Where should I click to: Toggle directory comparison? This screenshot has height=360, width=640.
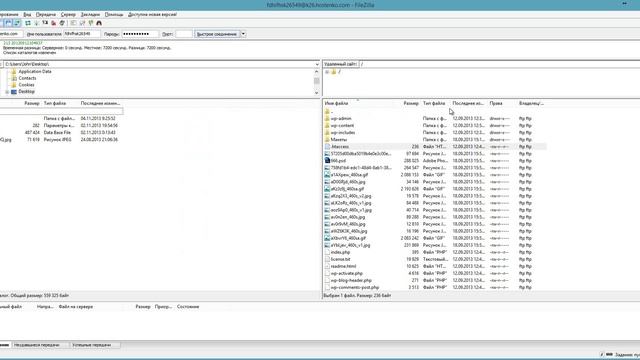point(82,23)
